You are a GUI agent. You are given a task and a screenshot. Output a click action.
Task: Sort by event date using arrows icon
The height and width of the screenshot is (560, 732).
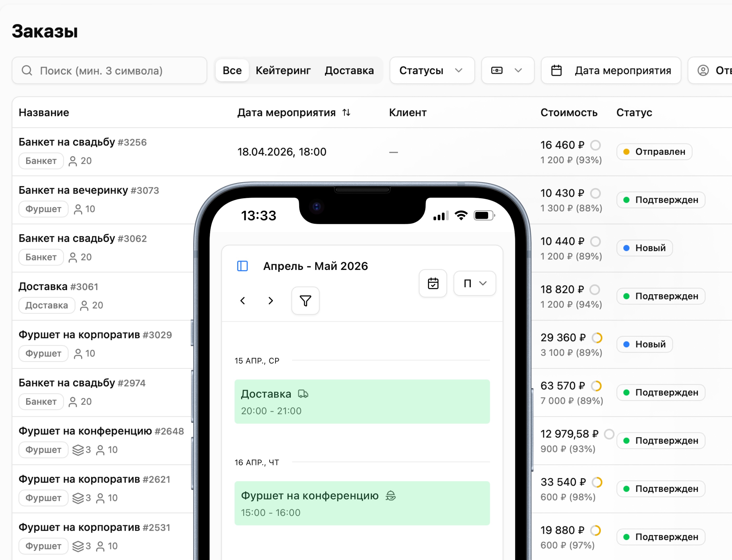346,112
